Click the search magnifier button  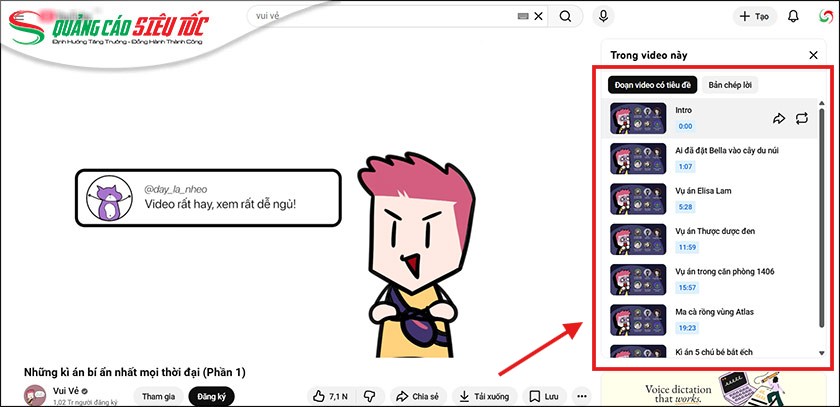(565, 16)
